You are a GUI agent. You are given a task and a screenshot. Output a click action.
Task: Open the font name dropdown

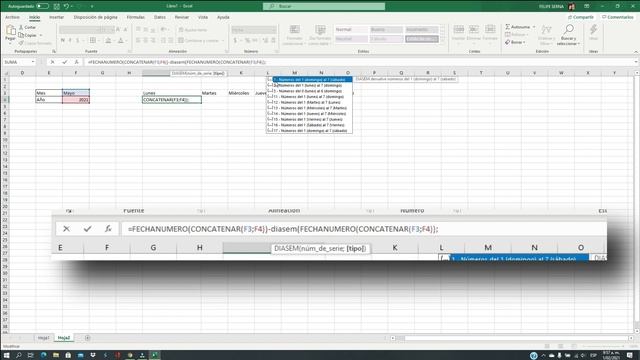(98, 30)
